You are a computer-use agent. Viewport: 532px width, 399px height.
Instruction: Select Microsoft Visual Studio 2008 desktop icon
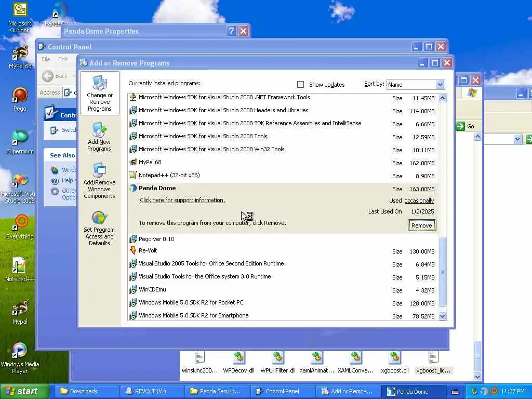[x=19, y=188]
